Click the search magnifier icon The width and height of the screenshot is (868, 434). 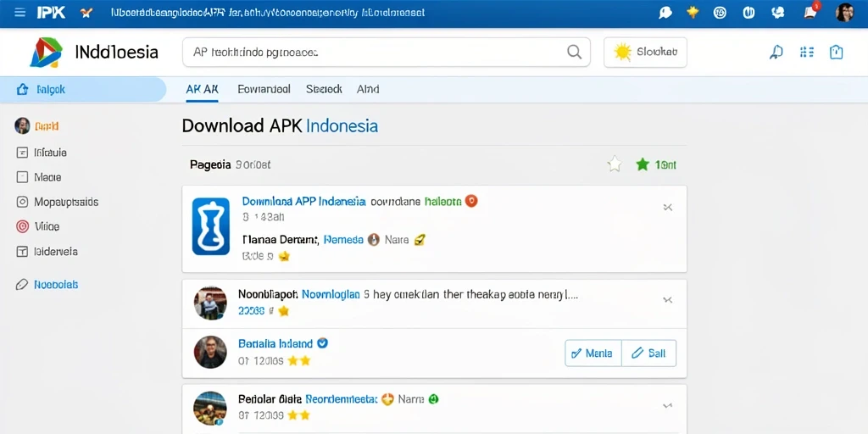pos(575,52)
